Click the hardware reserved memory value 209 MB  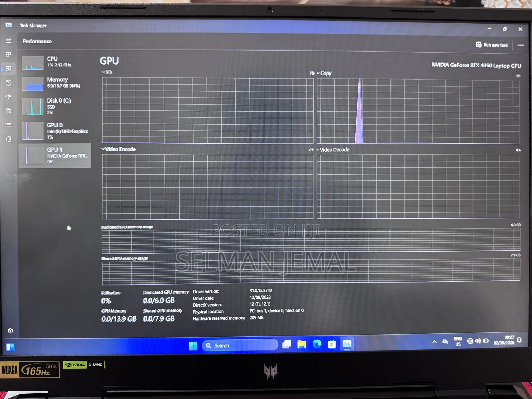257,318
